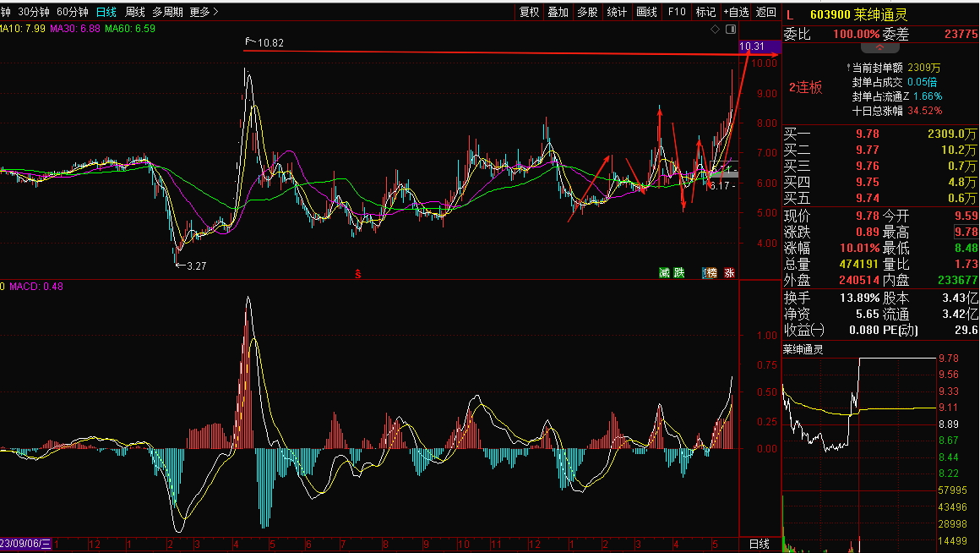Click the 买二 9.77 bid row
This screenshot has width=980, height=553.
880,151
